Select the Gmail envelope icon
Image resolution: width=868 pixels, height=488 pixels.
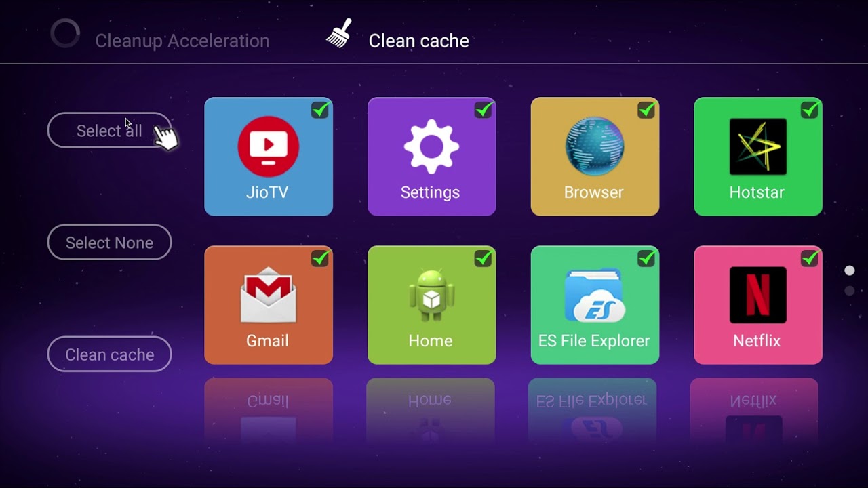point(268,295)
